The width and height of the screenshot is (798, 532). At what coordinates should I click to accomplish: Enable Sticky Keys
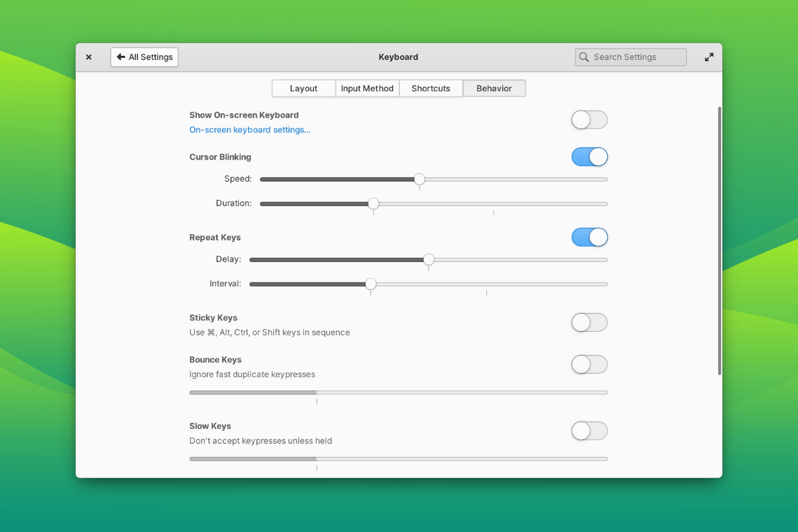pyautogui.click(x=589, y=323)
